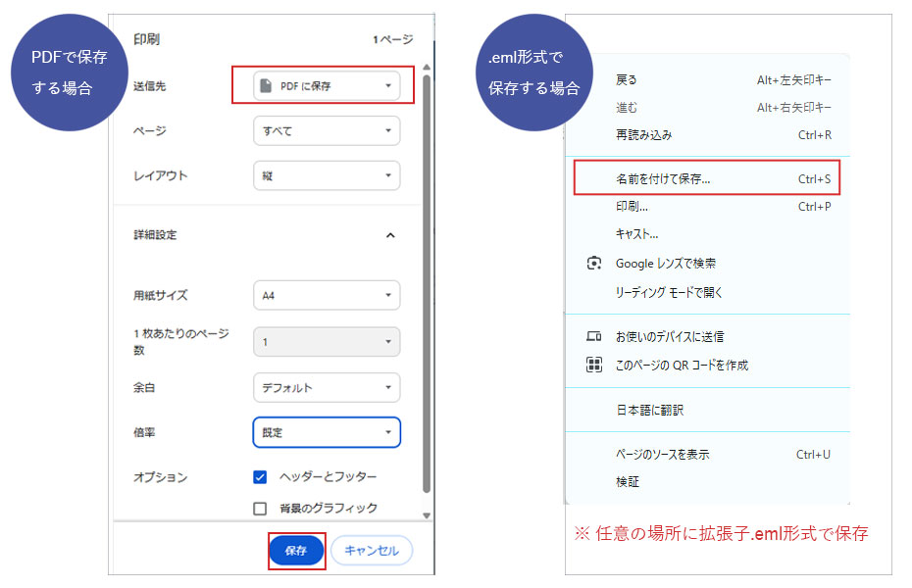Screen dimensions: 912x588
Task: Open the 倍率 dropdown showing 既定
Action: click(x=327, y=432)
